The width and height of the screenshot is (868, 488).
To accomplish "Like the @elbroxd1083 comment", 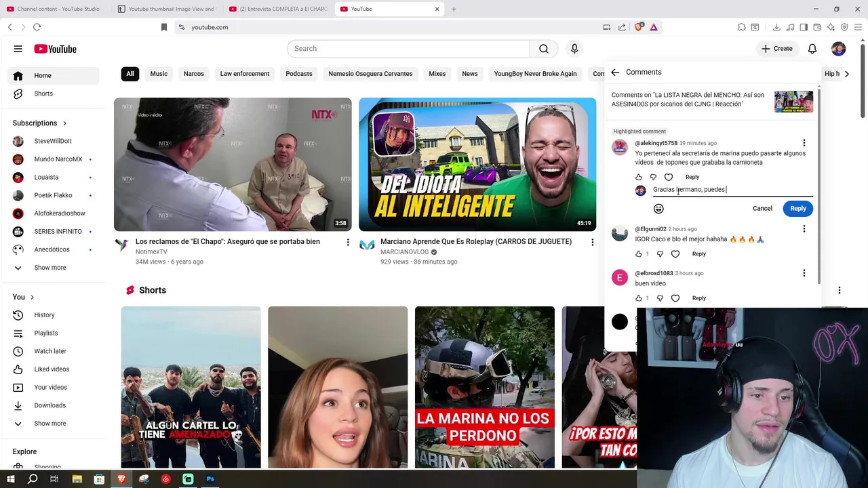I will pos(639,298).
